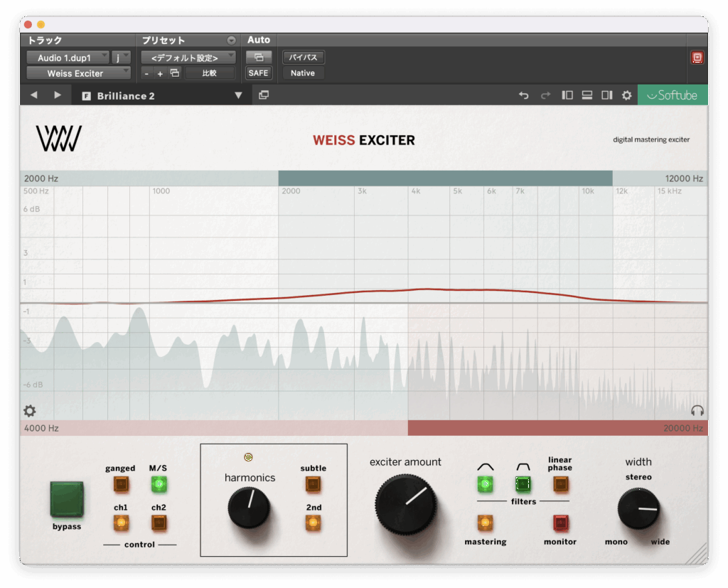
Task: Toggle the linear phase button
Action: coord(560,484)
